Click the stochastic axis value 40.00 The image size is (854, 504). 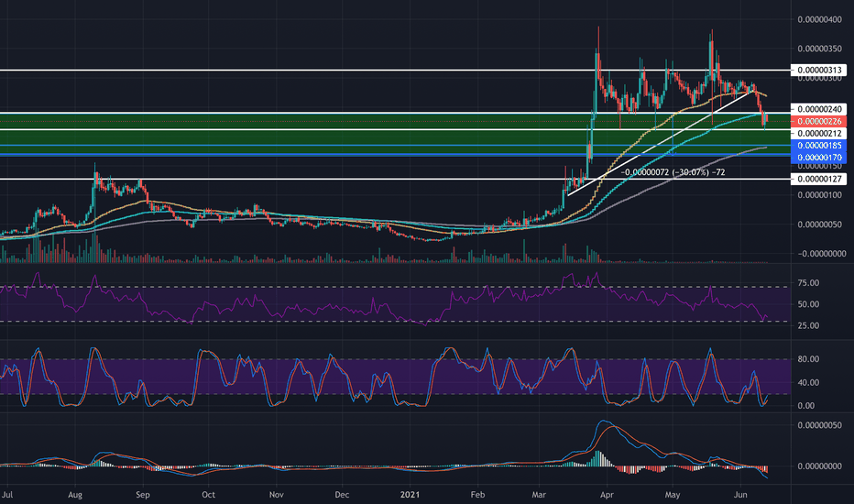coord(808,382)
